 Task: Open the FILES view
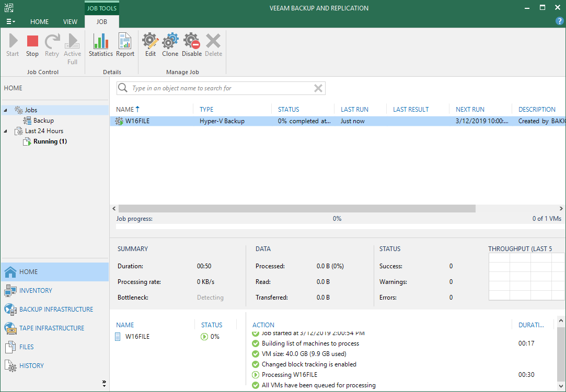pyautogui.click(x=55, y=347)
